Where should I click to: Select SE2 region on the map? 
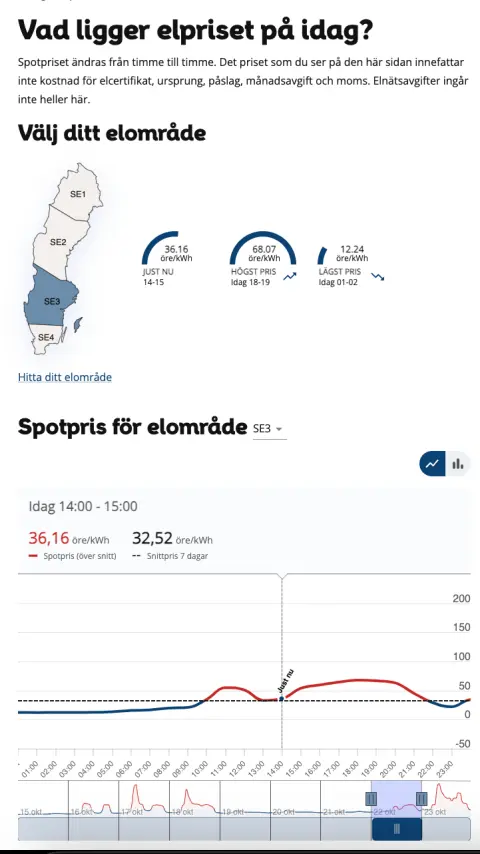click(x=59, y=241)
